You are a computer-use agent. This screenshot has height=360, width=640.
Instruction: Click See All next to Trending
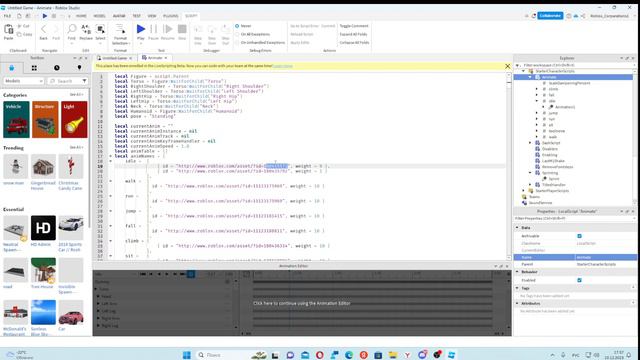pyautogui.click(x=76, y=147)
